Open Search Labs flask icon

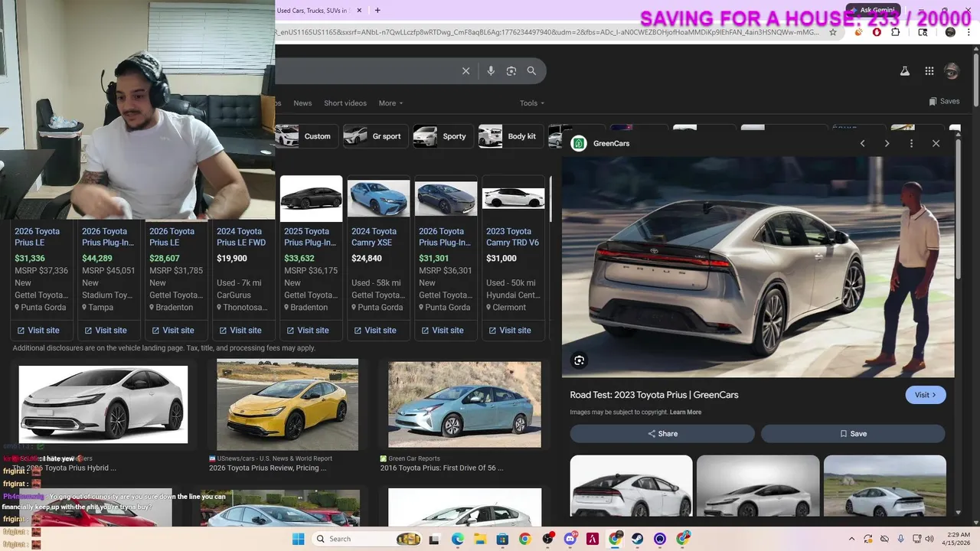pyautogui.click(x=904, y=71)
